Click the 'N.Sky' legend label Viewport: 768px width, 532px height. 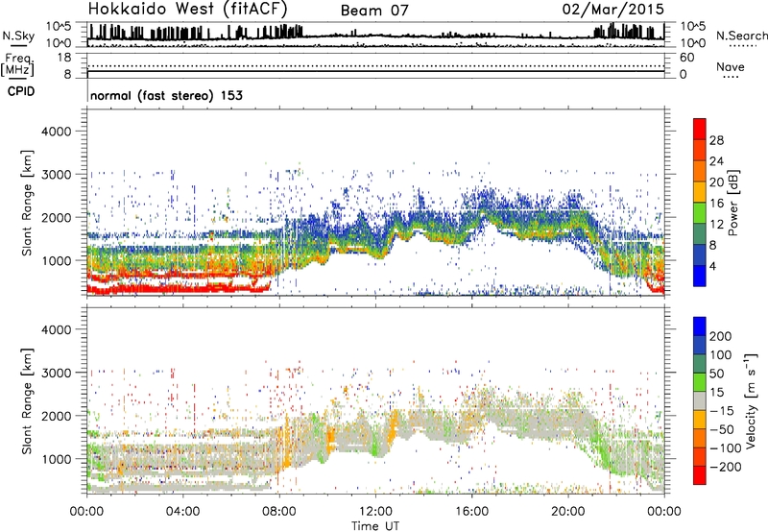point(18,36)
